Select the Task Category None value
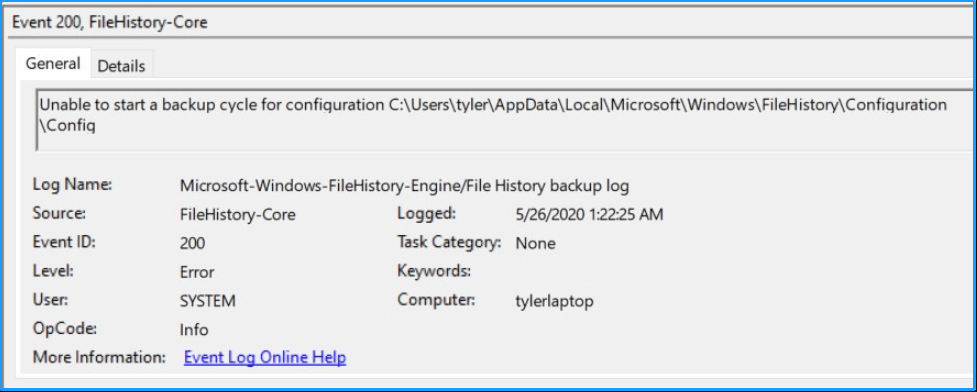 (x=535, y=243)
